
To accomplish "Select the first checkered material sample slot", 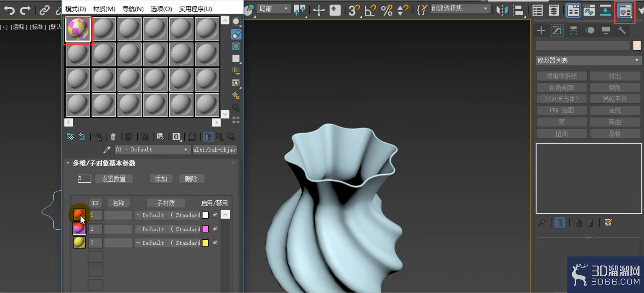I will [x=78, y=29].
